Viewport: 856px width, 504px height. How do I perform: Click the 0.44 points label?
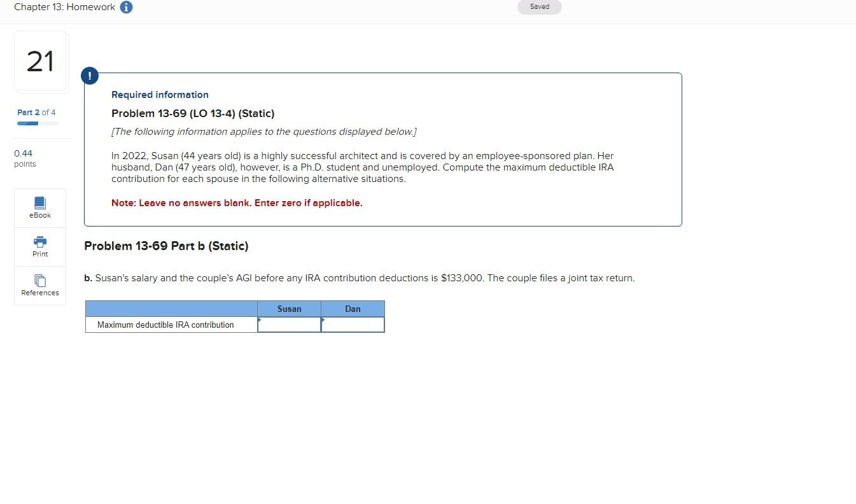[x=24, y=158]
